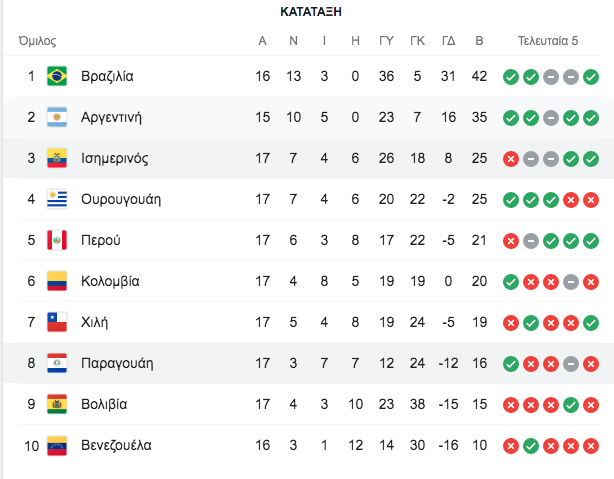This screenshot has width=614, height=479.
Task: Click the Brazil flag icon
Action: click(57, 76)
